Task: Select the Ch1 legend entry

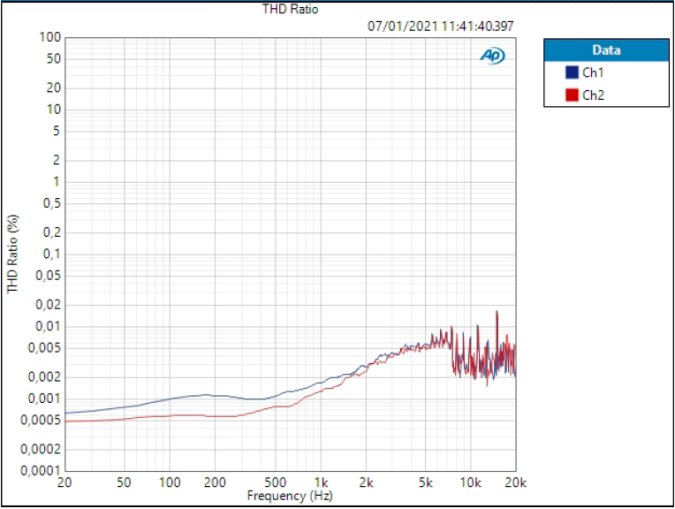Action: 585,72
